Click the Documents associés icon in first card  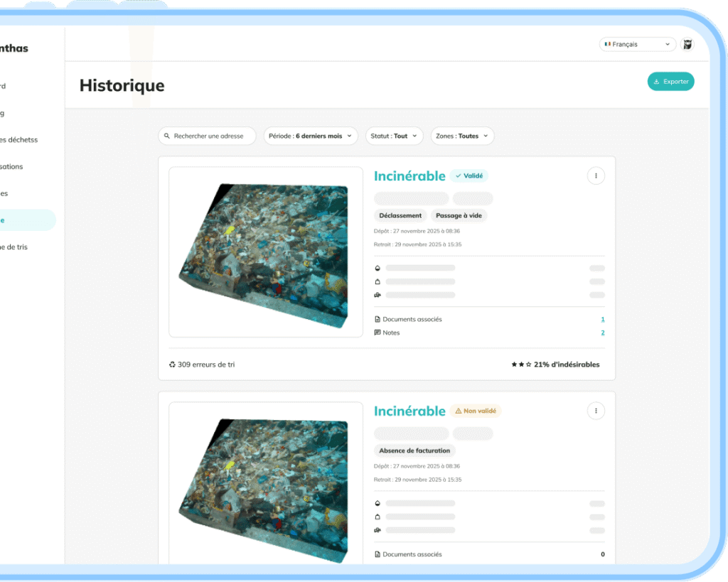(378, 319)
